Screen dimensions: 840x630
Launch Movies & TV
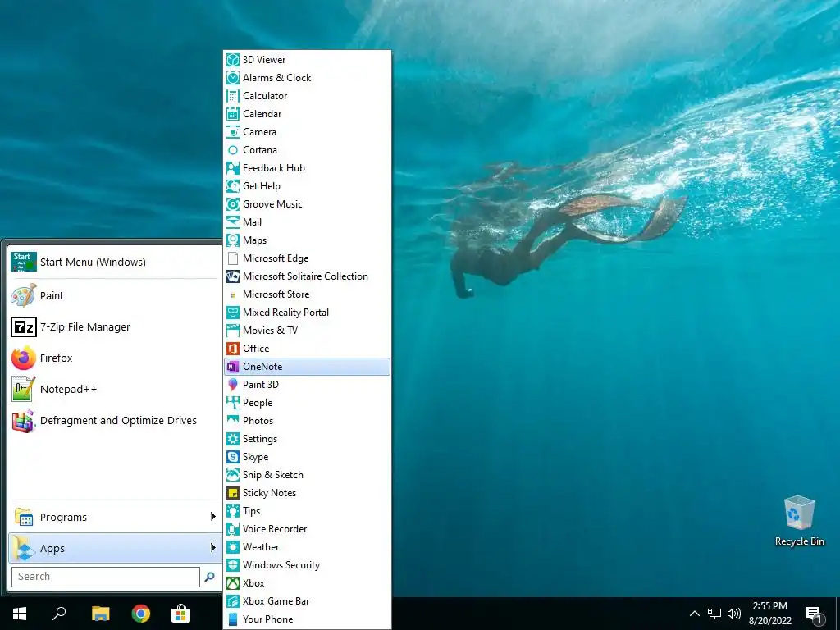[307, 330]
